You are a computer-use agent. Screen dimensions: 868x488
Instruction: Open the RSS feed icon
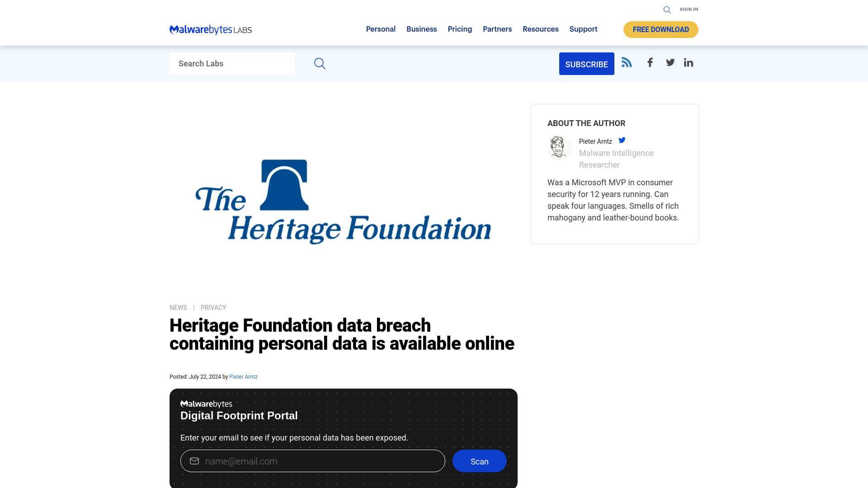[627, 62]
